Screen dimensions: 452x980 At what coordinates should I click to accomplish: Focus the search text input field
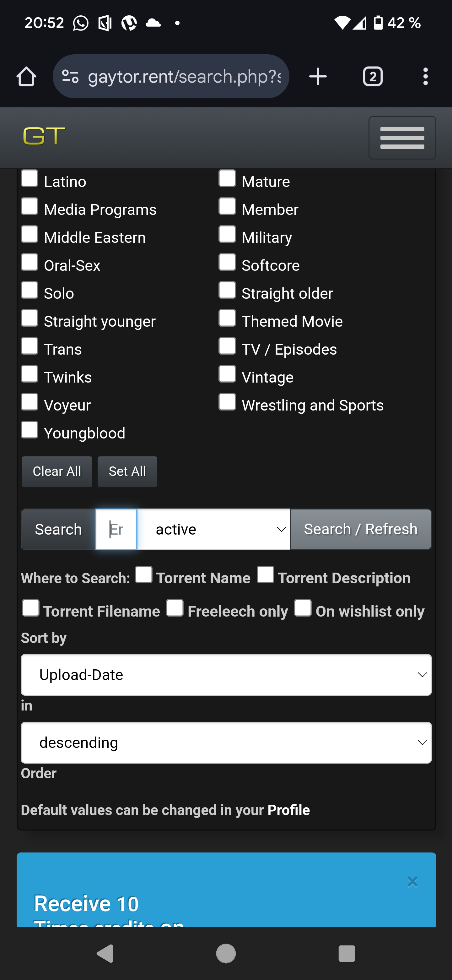[x=116, y=529]
